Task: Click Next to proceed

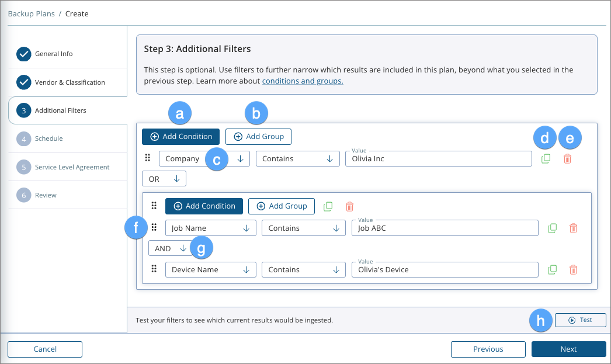Action: [x=568, y=349]
